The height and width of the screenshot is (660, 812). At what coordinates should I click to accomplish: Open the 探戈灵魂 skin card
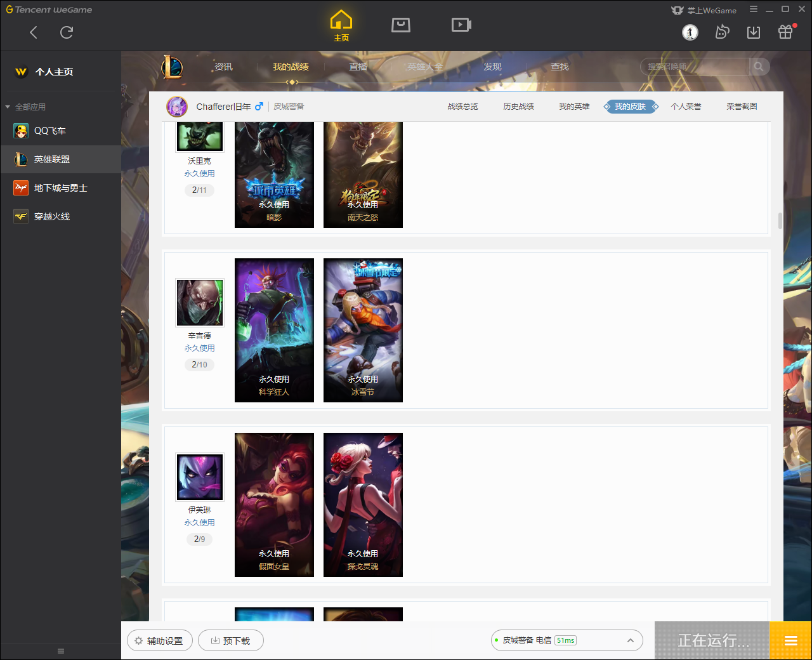pos(363,505)
